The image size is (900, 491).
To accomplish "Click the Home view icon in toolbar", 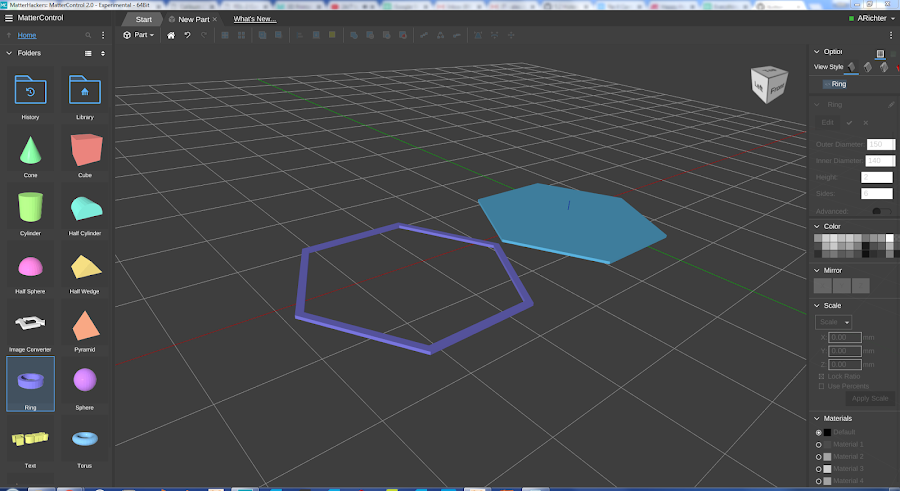I will [171, 35].
